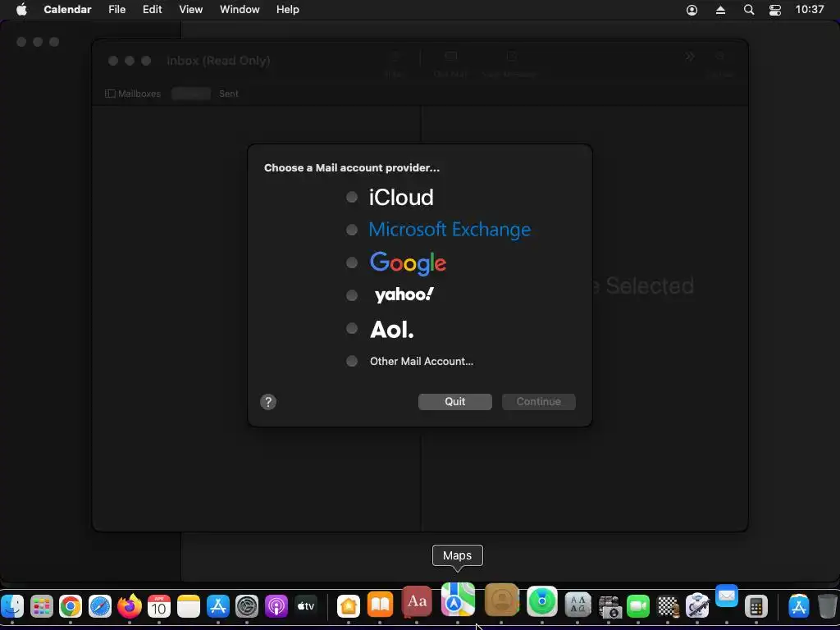This screenshot has height=630, width=840.
Task: Launch Google Chrome from the Dock
Action: (x=71, y=607)
